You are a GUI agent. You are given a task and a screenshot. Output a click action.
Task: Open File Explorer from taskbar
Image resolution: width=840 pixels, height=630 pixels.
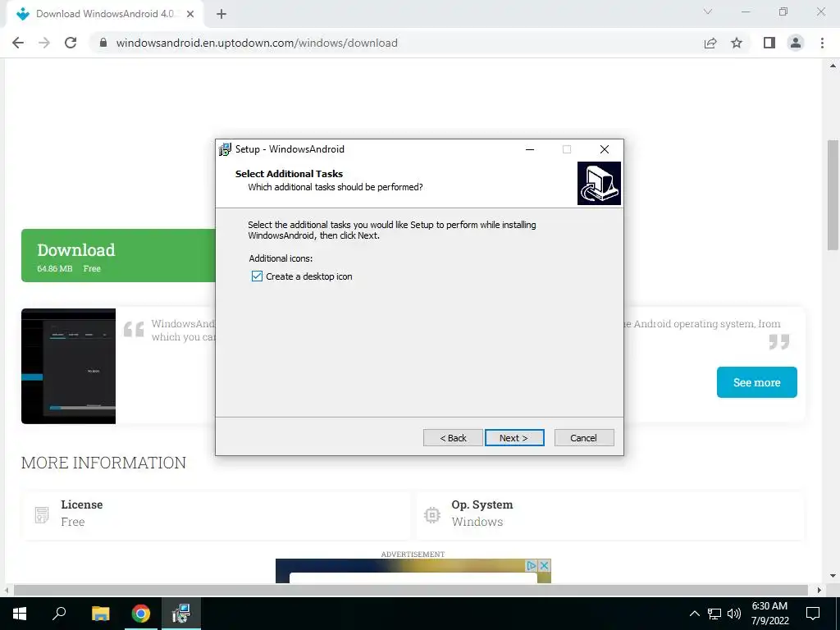[100, 614]
